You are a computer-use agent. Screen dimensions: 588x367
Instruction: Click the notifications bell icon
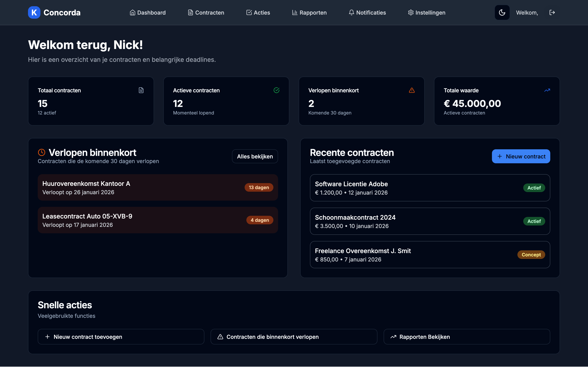(352, 12)
